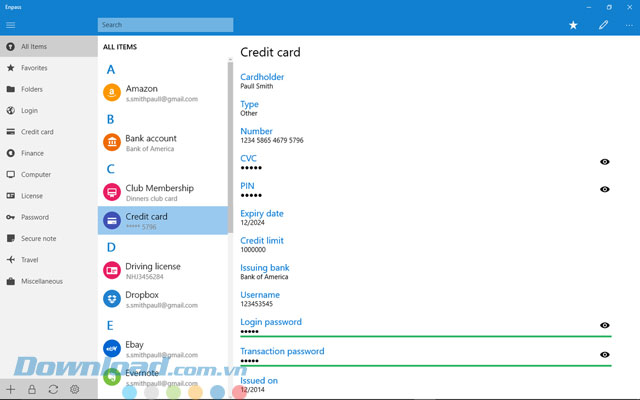Open Miscellaneous category
Screen dimensions: 640x400
(49, 281)
